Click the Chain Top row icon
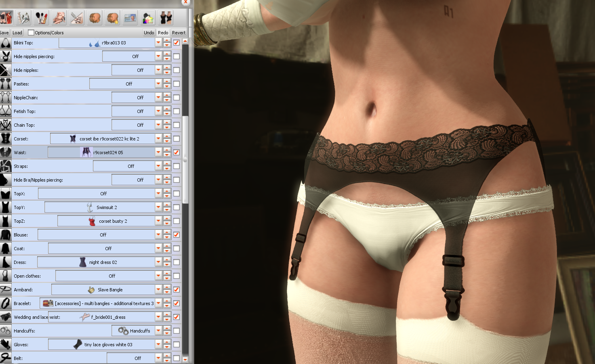The image size is (595, 364). coord(6,125)
